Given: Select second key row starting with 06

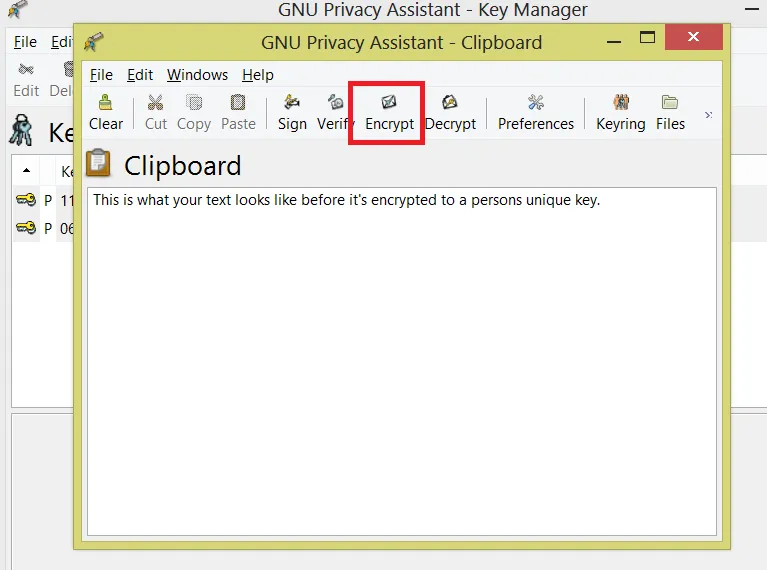Looking at the screenshot, I should pyautogui.click(x=44, y=228).
